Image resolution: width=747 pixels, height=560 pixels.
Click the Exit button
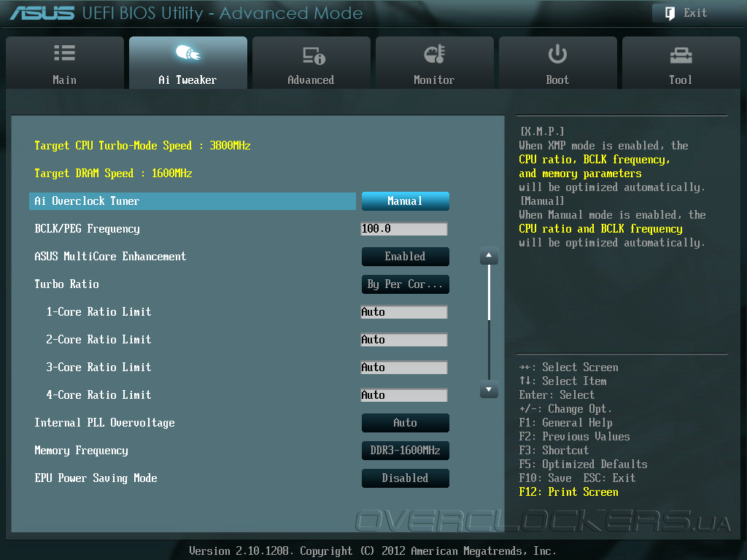point(696,13)
